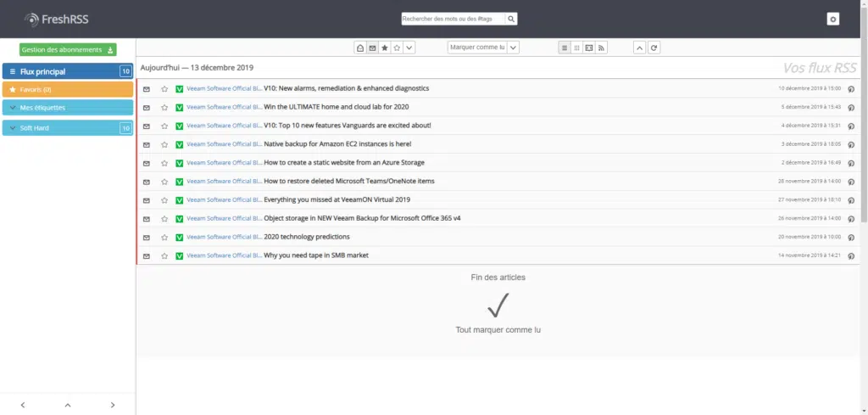Screen dimensions: 868x415
Task: Click the previous arrow at sidebar bottom
Action: click(23, 405)
